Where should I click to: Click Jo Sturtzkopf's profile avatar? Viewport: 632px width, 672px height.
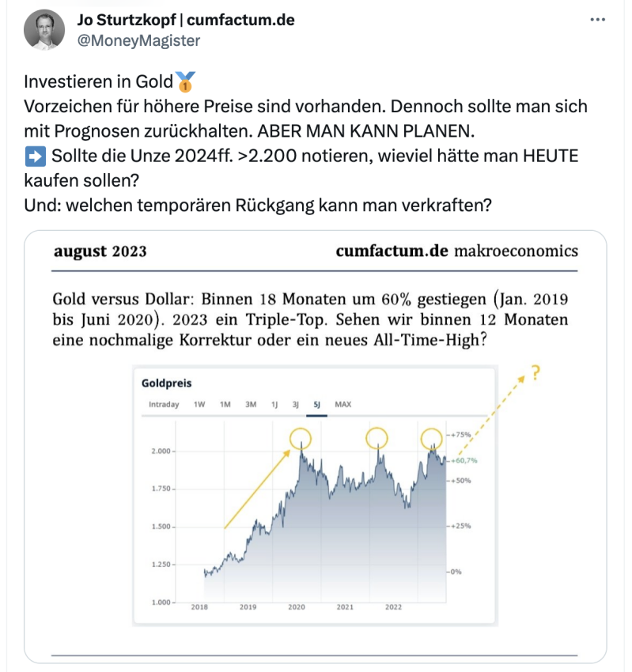(x=44, y=30)
